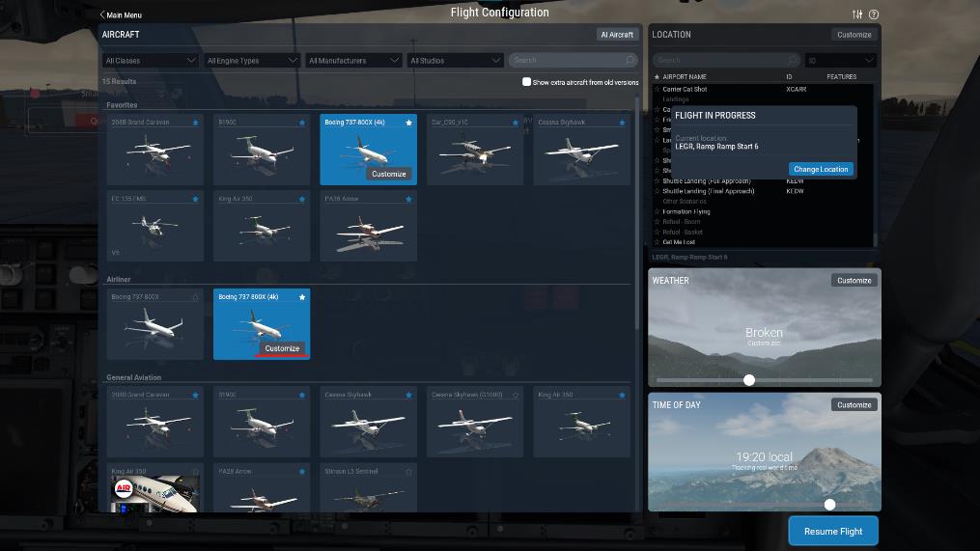Toggle star on Airliner Boeing 737-800X (4k)
The image size is (980, 551).
coord(302,297)
